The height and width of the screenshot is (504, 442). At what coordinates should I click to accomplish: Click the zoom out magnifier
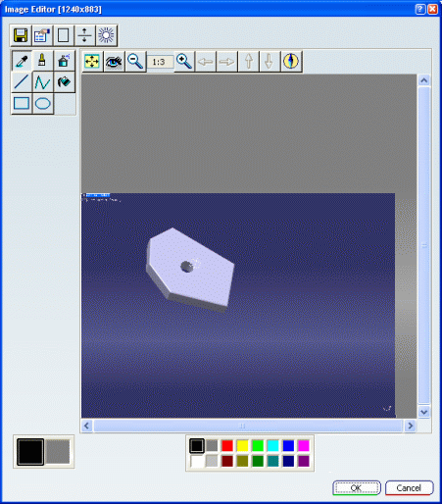pos(135,61)
